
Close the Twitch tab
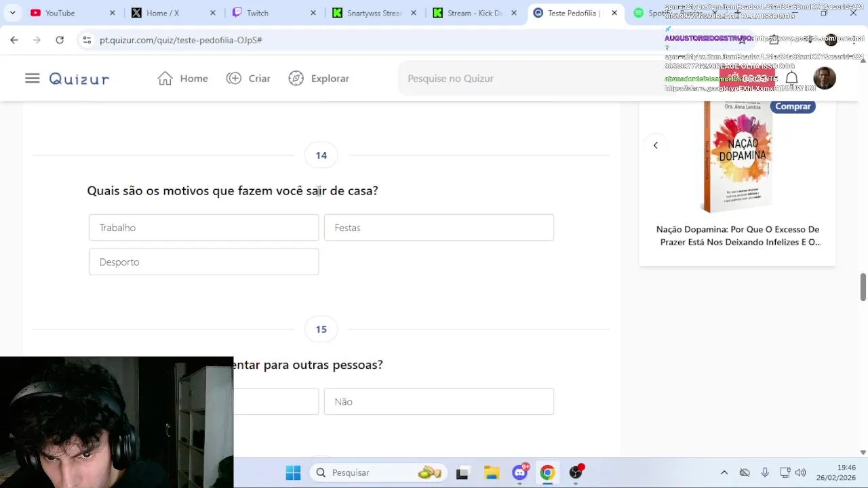(x=313, y=13)
